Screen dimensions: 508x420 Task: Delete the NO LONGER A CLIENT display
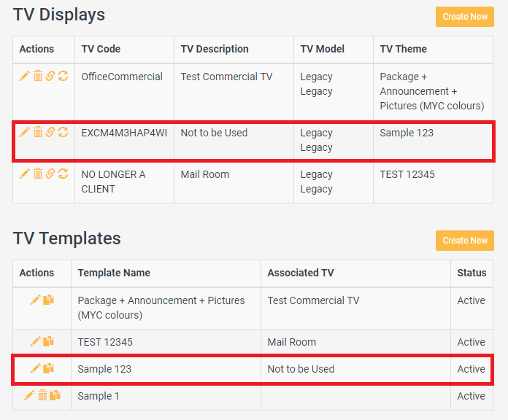point(38,174)
